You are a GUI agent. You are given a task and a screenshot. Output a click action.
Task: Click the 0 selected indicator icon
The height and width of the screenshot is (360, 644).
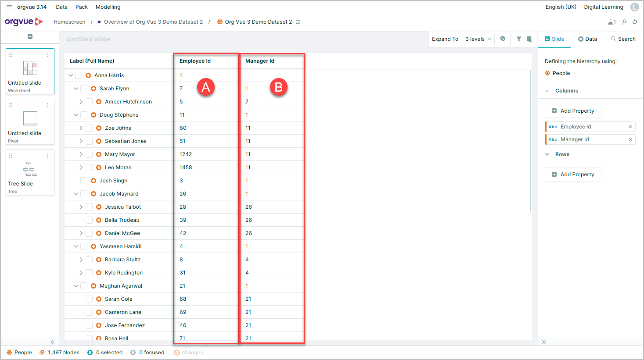tap(90, 353)
